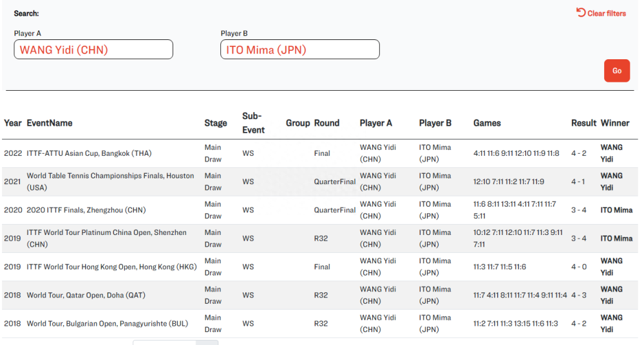The height and width of the screenshot is (345, 644).
Task: Click the Games column header
Action: [487, 123]
